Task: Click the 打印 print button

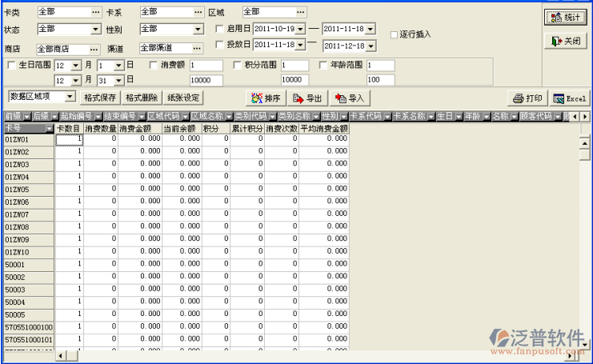Action: 528,98
